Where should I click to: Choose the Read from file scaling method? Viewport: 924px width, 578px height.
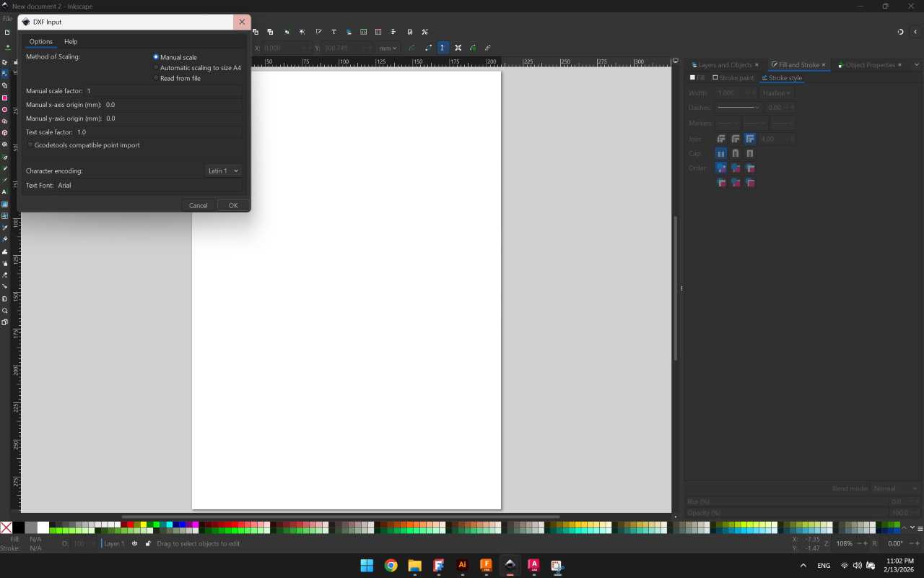156,78
